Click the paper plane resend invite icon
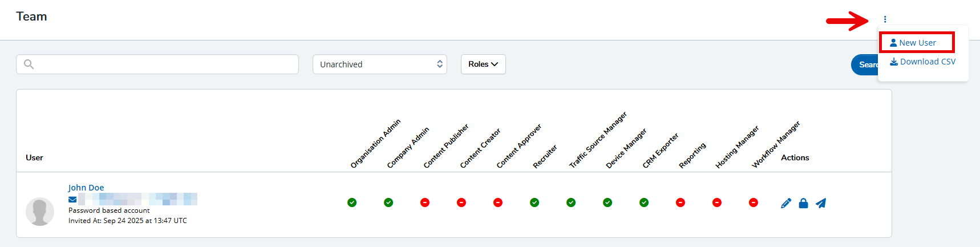 pyautogui.click(x=821, y=203)
